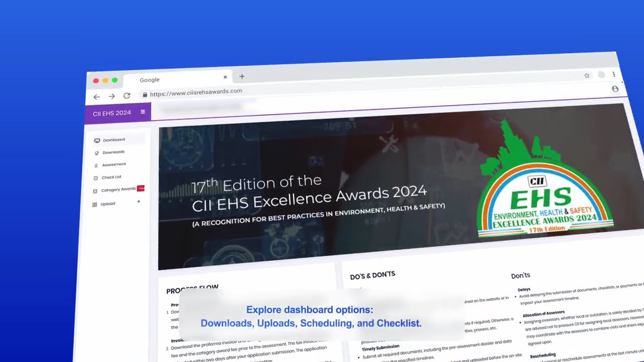644x362 pixels.
Task: Go back with the browser back arrow
Action: pos(97,97)
